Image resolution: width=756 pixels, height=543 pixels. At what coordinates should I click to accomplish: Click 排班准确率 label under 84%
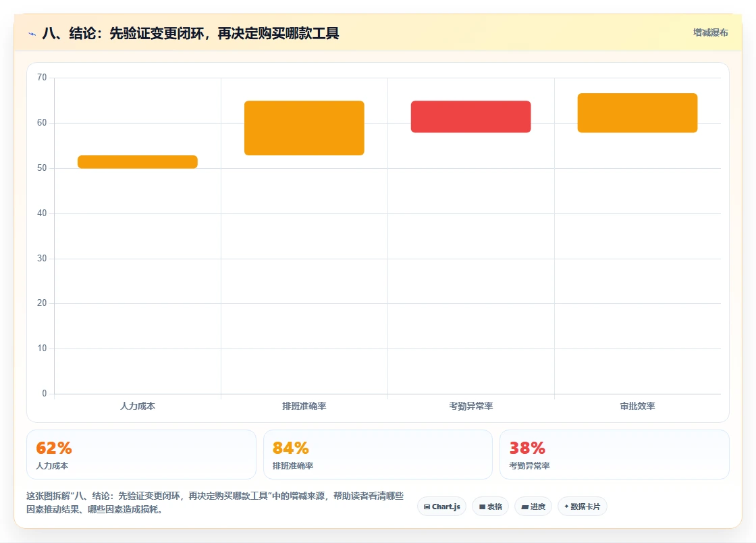[x=293, y=466]
